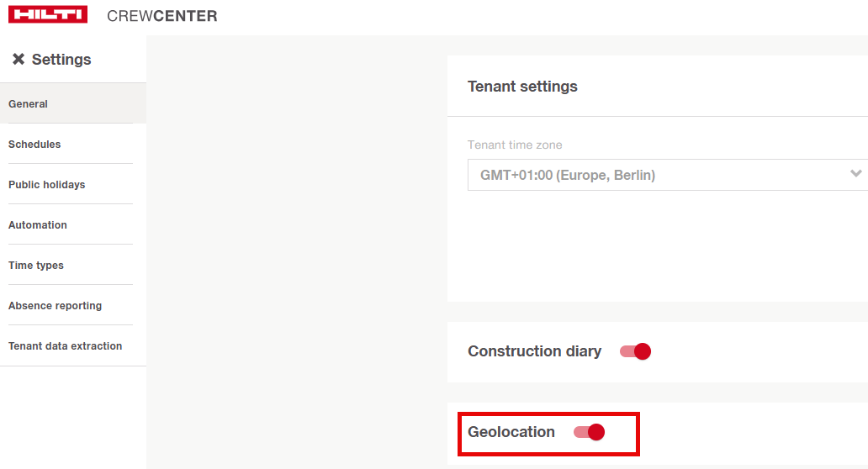868x469 pixels.
Task: Click the time zone dropdown chevron arrow
Action: point(855,174)
